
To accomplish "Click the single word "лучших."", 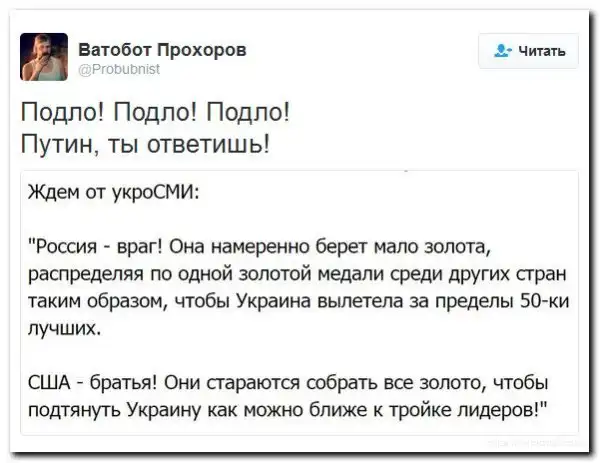I will pyautogui.click(x=66, y=327).
